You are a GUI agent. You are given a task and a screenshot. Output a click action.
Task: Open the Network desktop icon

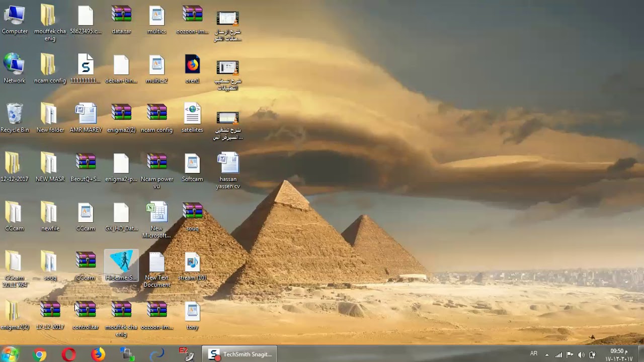[15, 69]
